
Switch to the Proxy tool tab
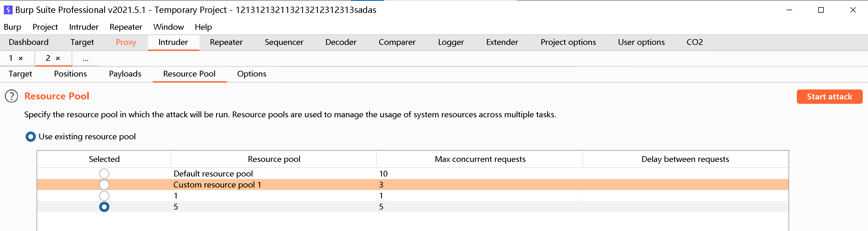point(126,42)
